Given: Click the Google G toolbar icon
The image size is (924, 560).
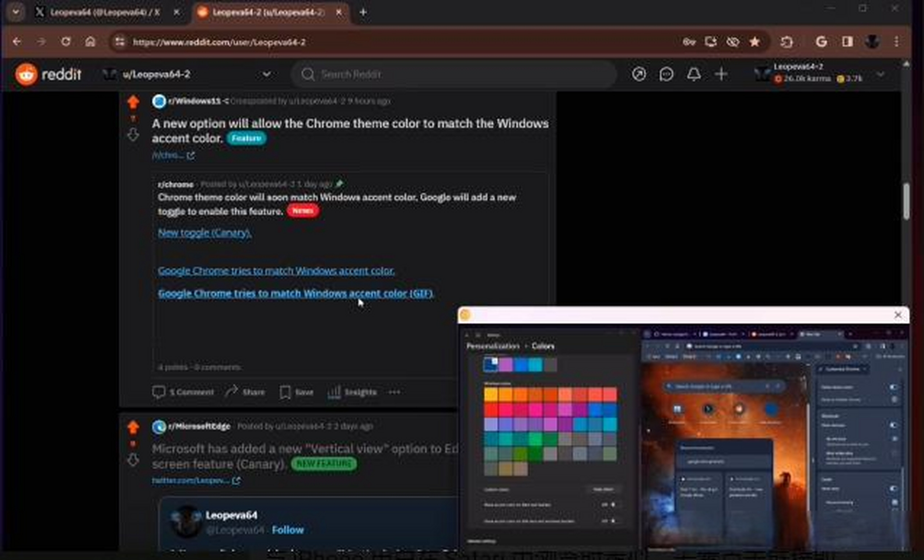Looking at the screenshot, I should [x=821, y=42].
